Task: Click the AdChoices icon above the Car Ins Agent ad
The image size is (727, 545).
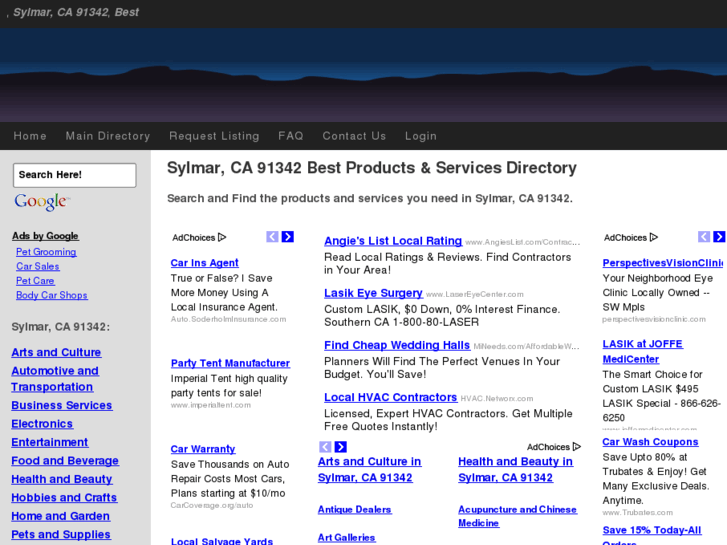Action: coord(222,237)
